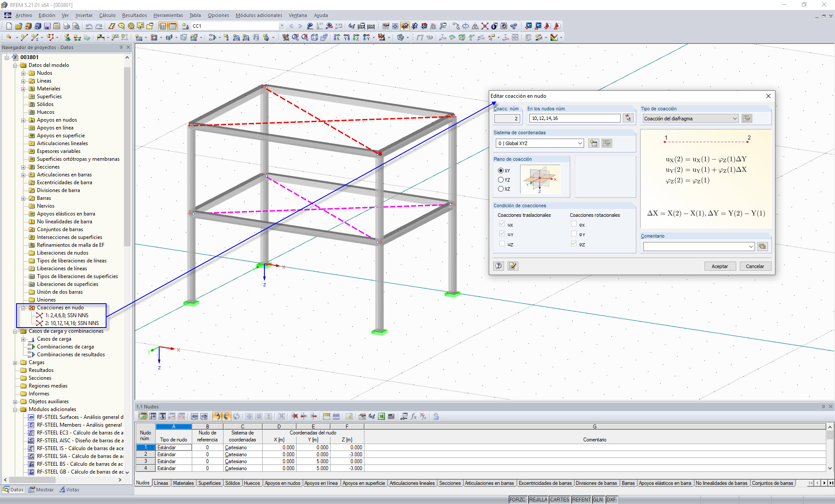Image resolution: width=835 pixels, height=504 pixels.
Task: Toggle the φX rotational coaction checkbox
Action: click(x=574, y=224)
